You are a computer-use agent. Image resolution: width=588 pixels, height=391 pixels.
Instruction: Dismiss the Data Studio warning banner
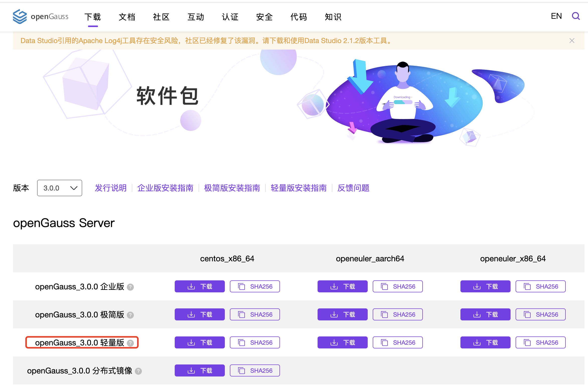572,41
